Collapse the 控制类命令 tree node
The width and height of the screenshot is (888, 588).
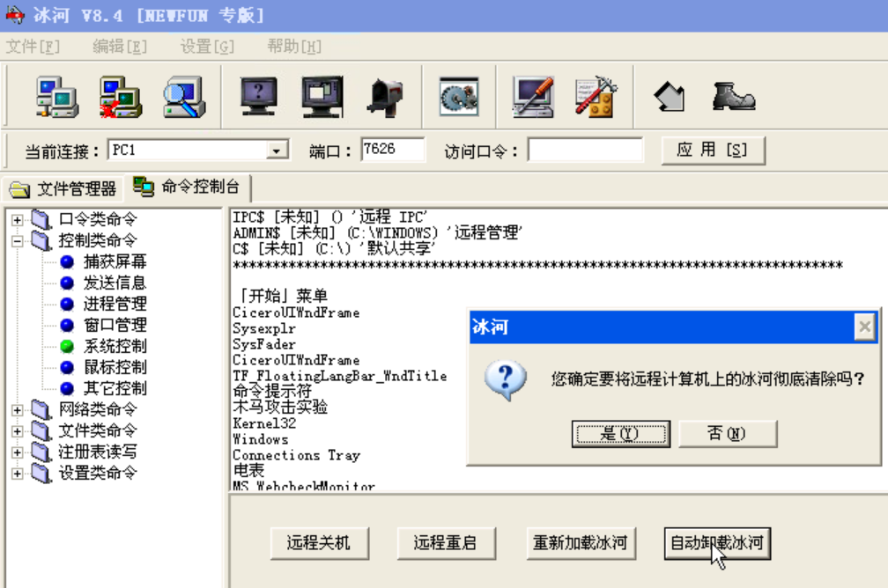click(x=18, y=241)
